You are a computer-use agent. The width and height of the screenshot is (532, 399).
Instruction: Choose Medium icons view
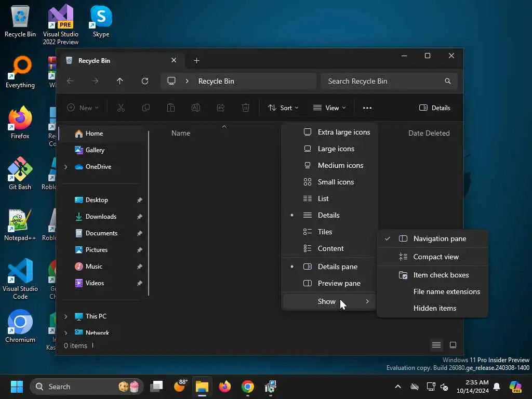329,165
